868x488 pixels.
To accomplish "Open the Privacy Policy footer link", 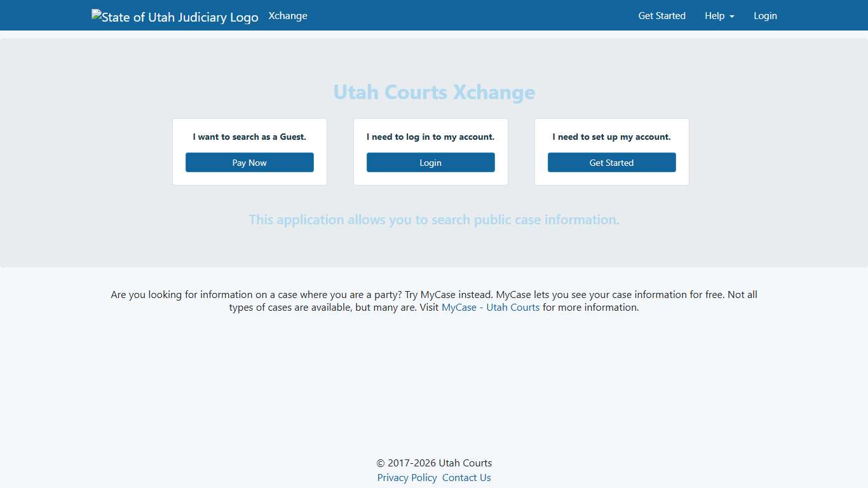I will [407, 478].
